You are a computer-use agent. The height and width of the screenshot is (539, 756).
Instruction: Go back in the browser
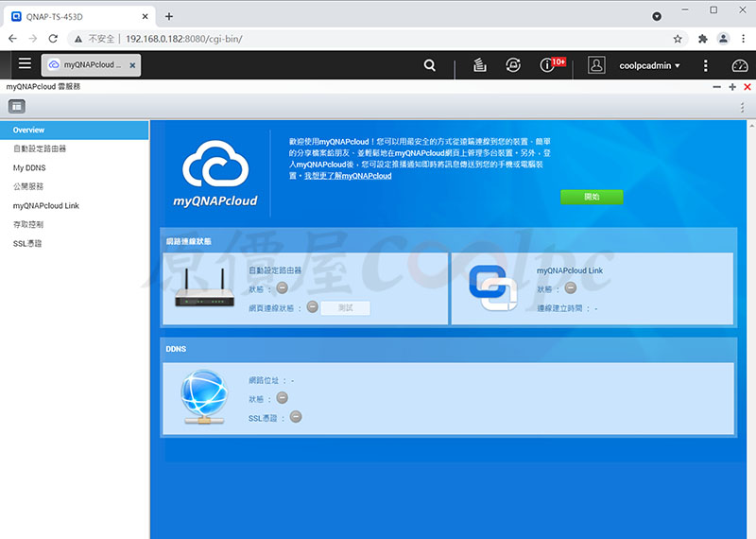tap(12, 39)
